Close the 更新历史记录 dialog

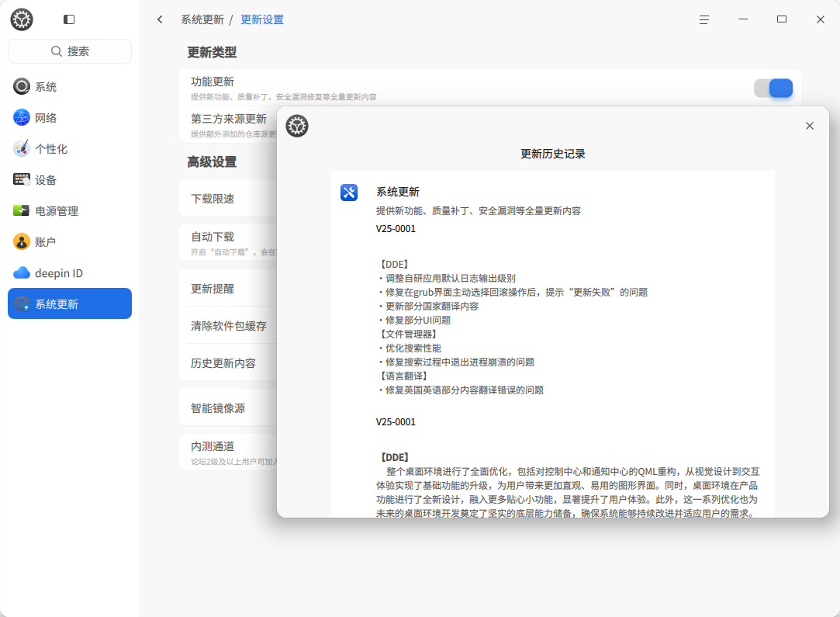(x=810, y=126)
